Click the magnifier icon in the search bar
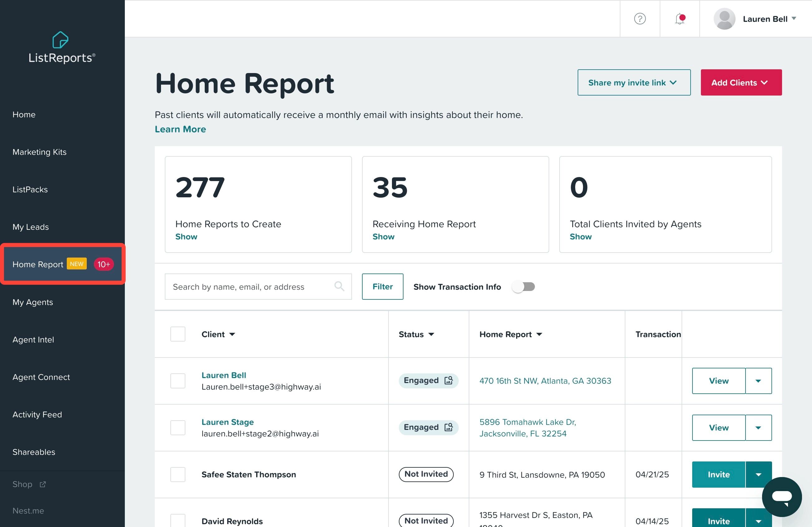Image resolution: width=812 pixels, height=527 pixels. point(340,286)
